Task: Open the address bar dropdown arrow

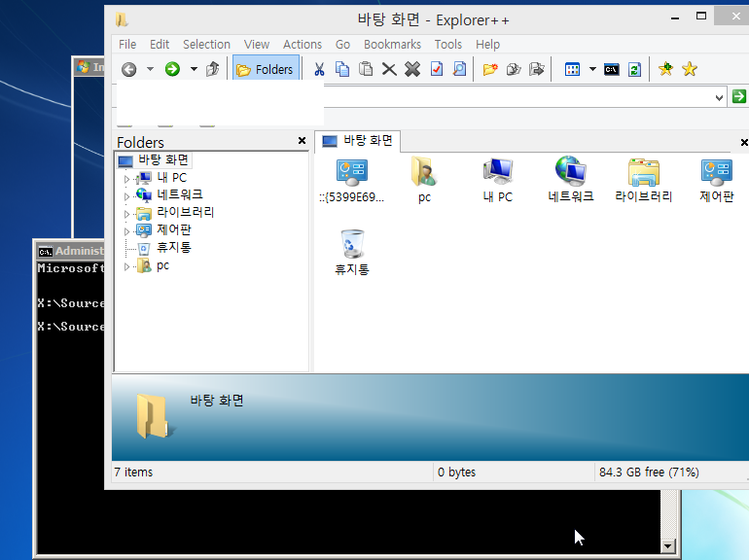Action: point(719,96)
